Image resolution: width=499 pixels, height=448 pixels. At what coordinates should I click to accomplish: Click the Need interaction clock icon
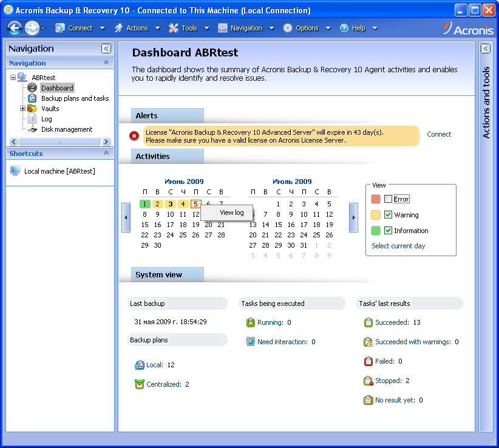click(251, 342)
